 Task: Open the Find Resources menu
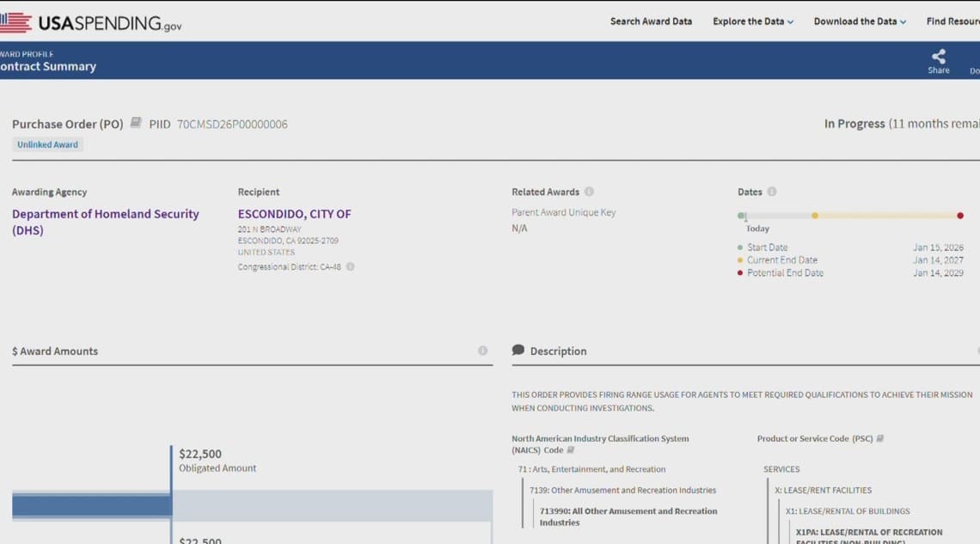click(952, 21)
